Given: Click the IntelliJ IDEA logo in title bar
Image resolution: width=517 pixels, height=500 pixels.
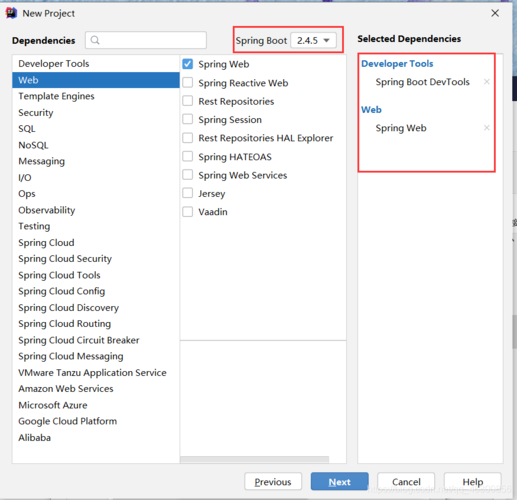Looking at the screenshot, I should point(11,13).
